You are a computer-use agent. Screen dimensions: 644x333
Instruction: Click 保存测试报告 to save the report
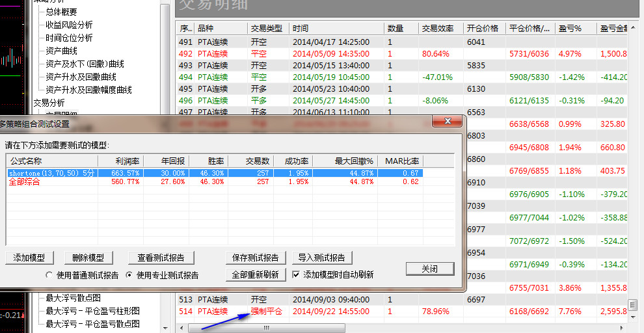tap(255, 258)
